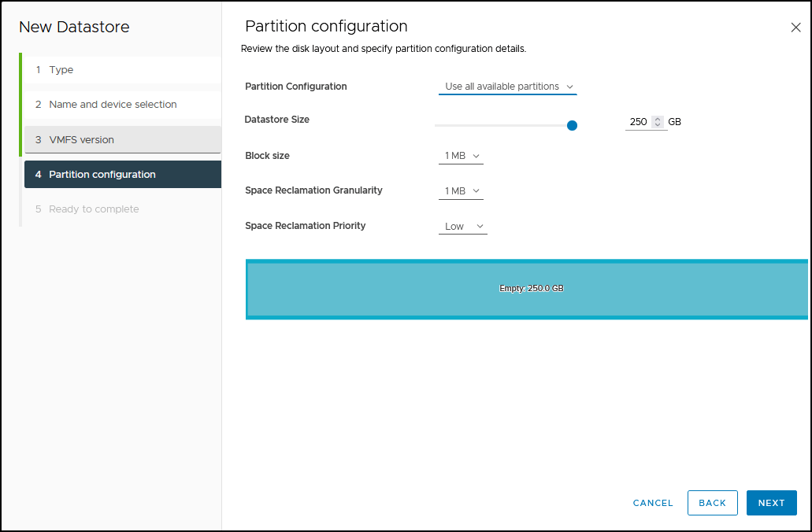812x532 pixels.
Task: Click the Next button
Action: [771, 503]
